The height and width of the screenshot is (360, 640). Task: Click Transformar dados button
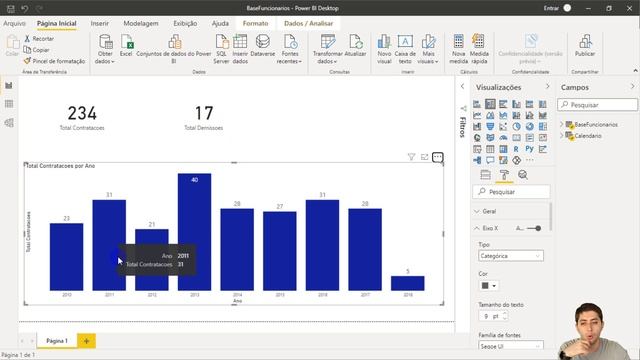[328, 49]
